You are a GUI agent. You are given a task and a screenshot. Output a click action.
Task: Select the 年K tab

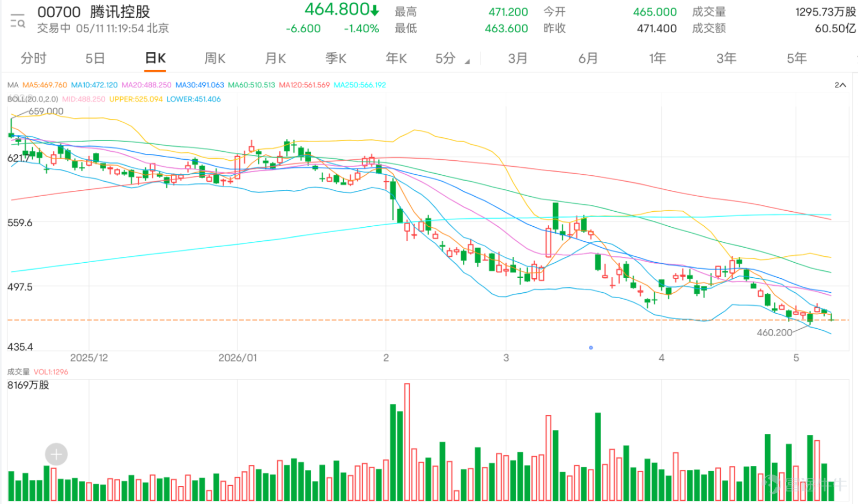click(x=396, y=58)
